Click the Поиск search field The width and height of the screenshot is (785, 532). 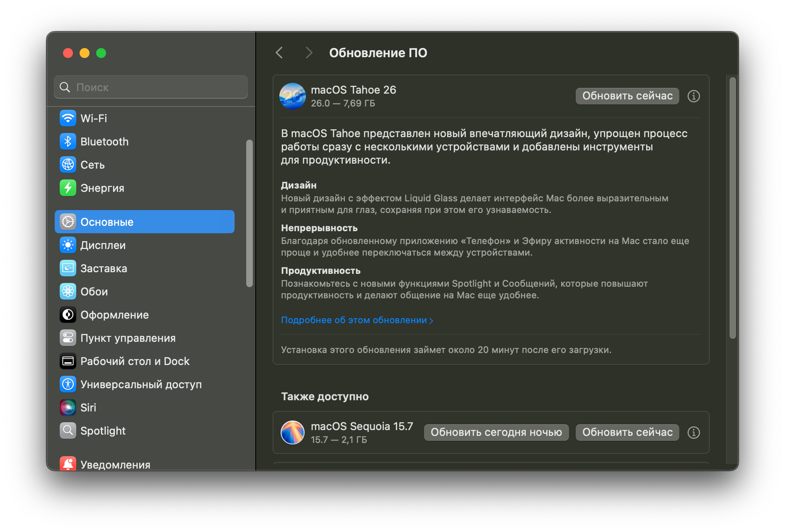tap(151, 87)
